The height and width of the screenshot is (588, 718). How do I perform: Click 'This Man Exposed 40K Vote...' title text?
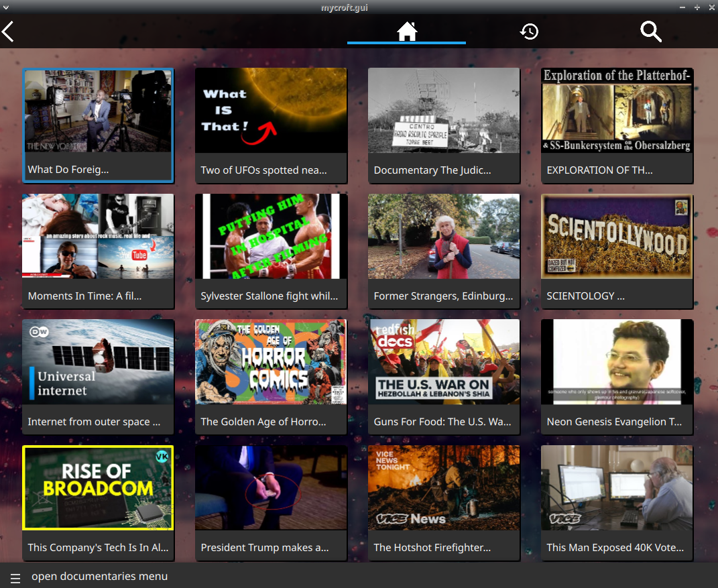[x=615, y=548]
